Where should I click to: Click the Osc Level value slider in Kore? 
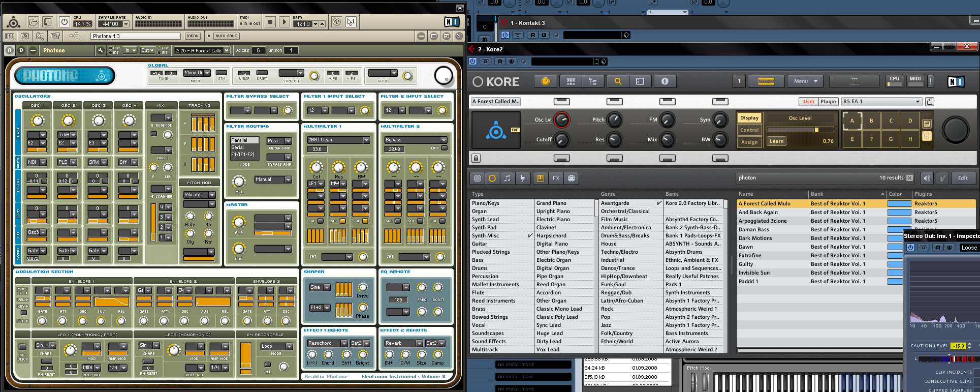click(x=800, y=130)
